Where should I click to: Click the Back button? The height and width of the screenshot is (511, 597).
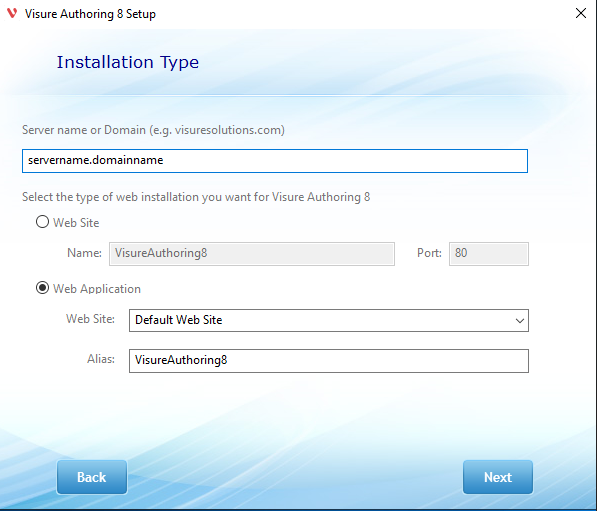[x=92, y=477]
